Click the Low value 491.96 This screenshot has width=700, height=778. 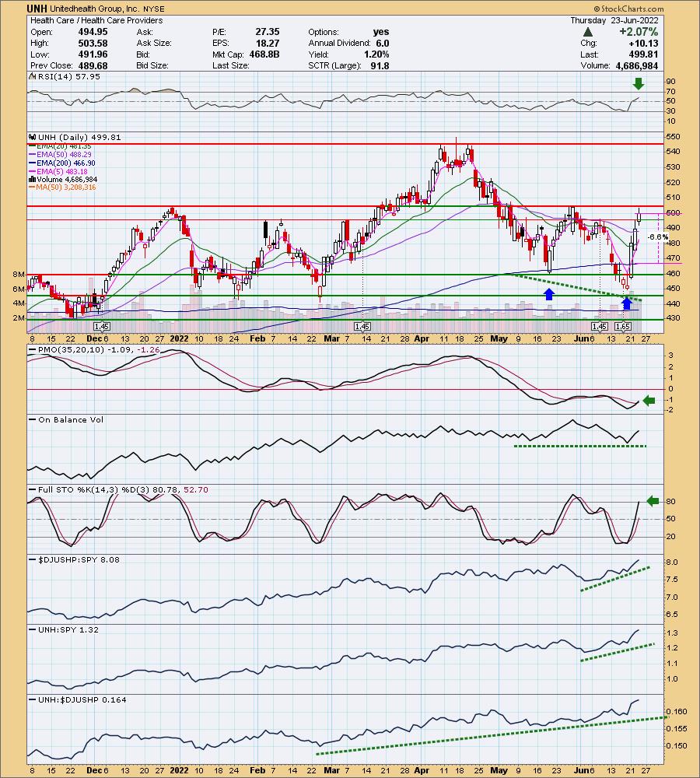pos(93,54)
